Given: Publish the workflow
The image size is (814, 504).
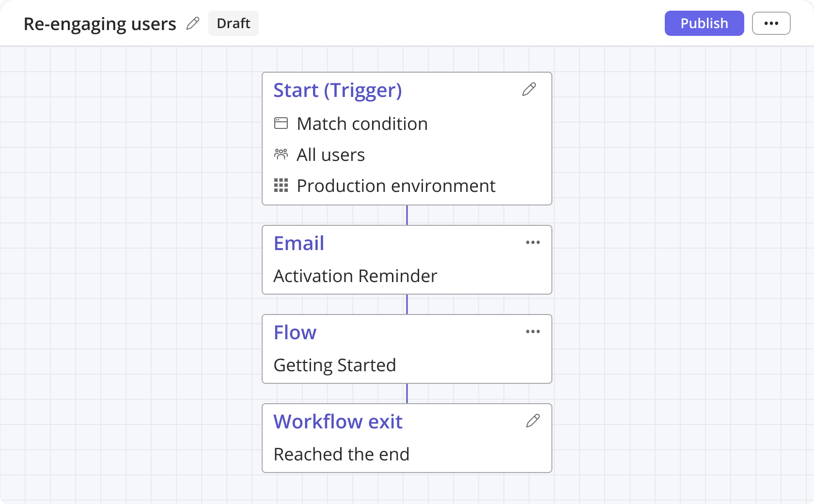Looking at the screenshot, I should coord(704,23).
